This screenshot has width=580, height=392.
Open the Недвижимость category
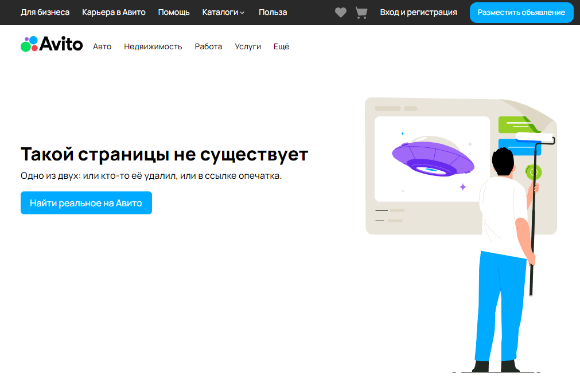click(153, 46)
